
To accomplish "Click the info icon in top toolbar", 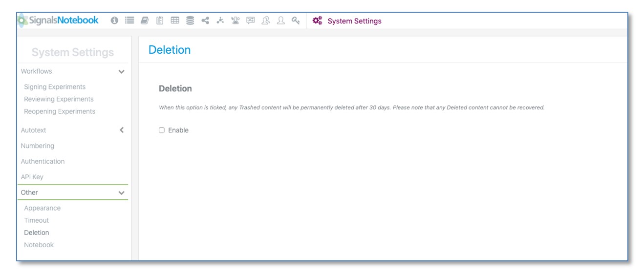I will (115, 21).
